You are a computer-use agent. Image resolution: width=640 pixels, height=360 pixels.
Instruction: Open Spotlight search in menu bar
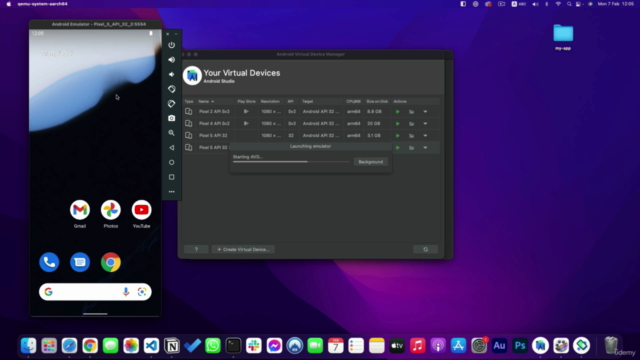[x=569, y=4]
